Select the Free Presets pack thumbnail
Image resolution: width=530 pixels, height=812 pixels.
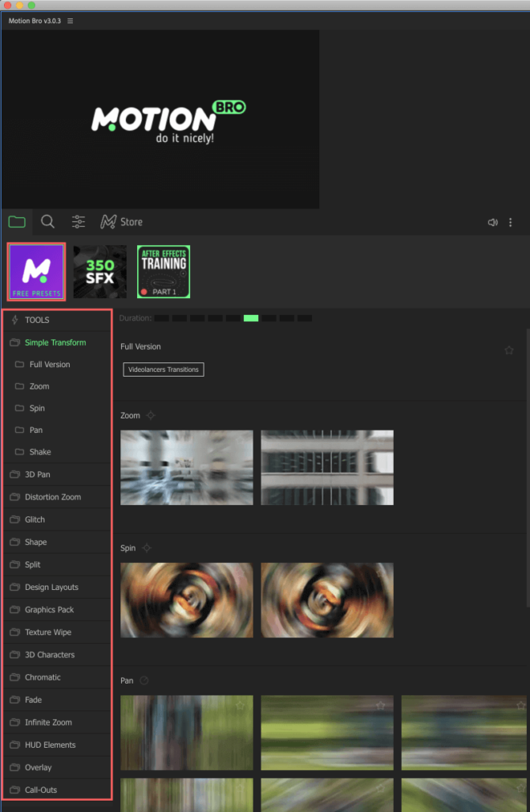coord(36,271)
